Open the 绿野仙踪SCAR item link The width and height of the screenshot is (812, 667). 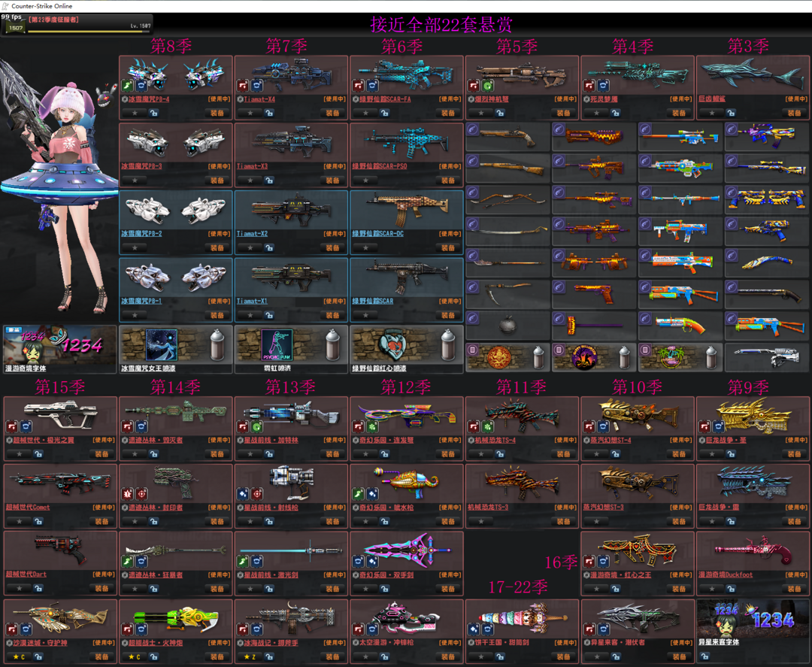point(373,301)
